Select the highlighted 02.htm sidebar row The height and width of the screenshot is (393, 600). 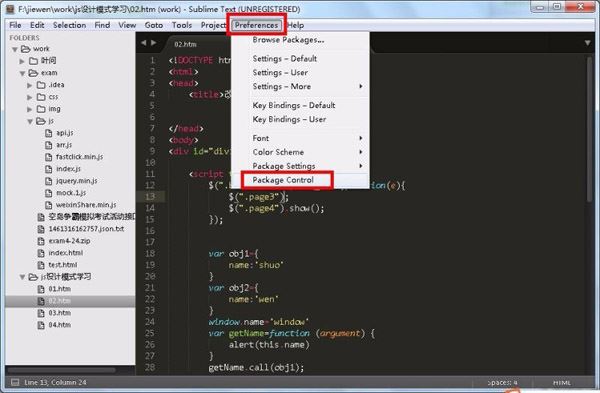70,301
